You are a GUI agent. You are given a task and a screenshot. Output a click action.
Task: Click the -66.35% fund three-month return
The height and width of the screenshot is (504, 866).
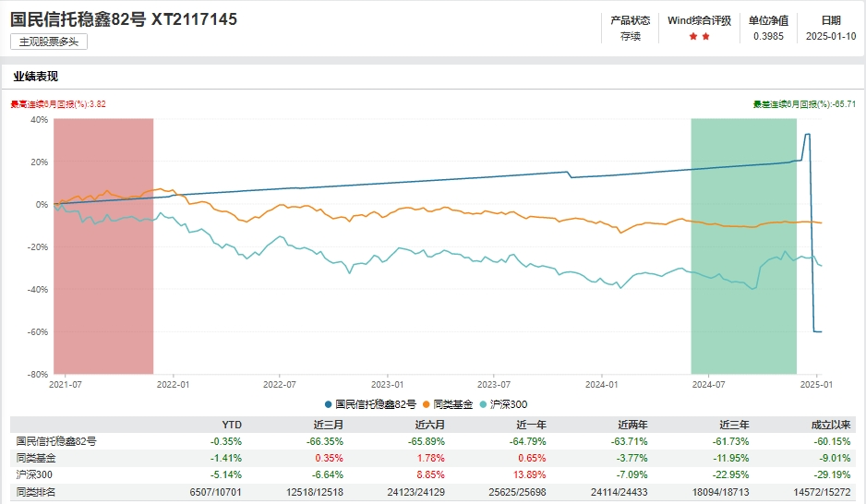pos(325,441)
